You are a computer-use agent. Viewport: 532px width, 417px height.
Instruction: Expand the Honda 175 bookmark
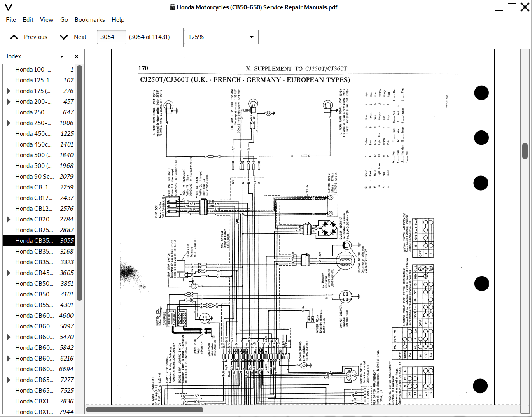click(9, 91)
